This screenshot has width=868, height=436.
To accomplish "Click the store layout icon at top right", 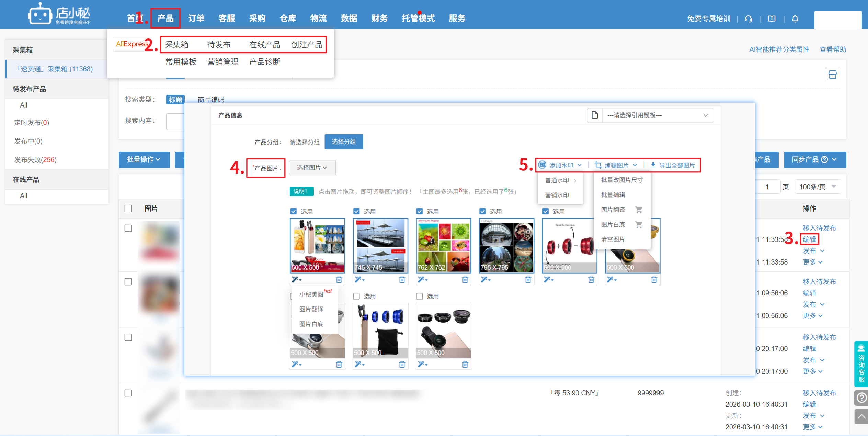I will [x=832, y=75].
